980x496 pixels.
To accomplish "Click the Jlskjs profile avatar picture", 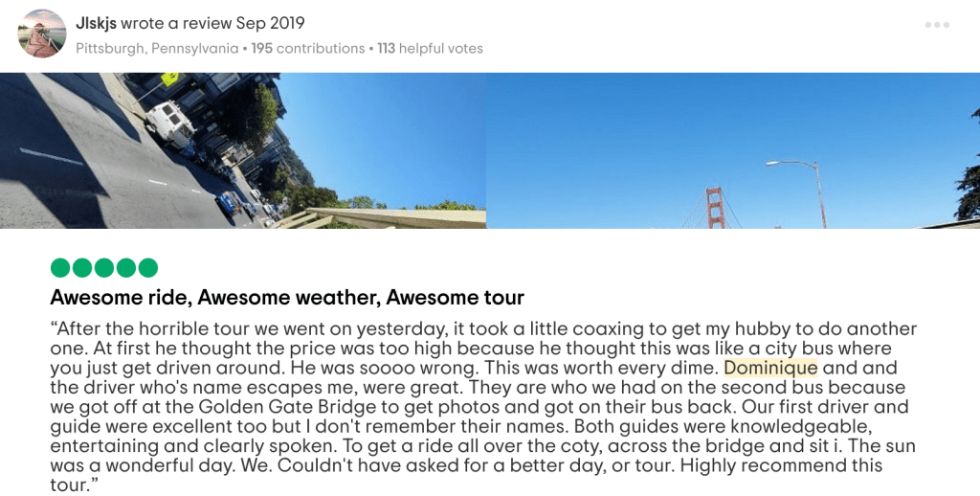I will pos(42,34).
